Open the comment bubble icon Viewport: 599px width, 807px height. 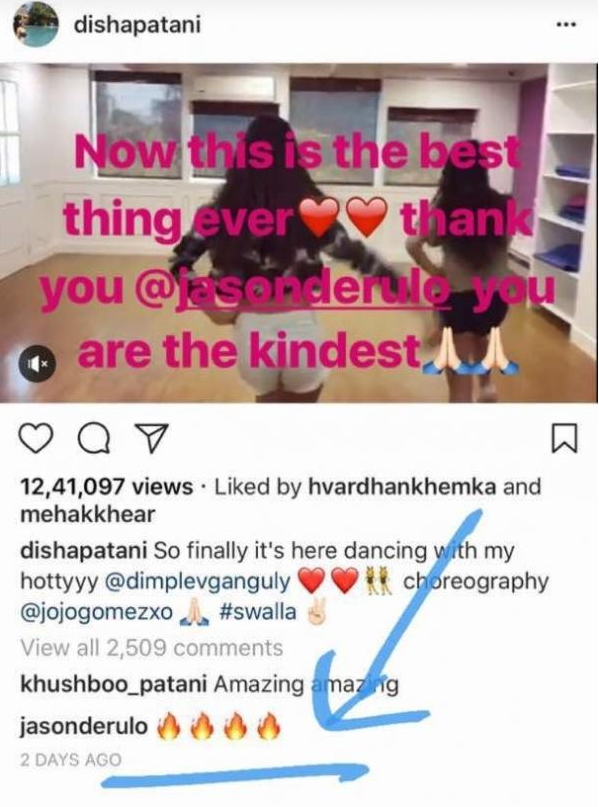click(94, 439)
